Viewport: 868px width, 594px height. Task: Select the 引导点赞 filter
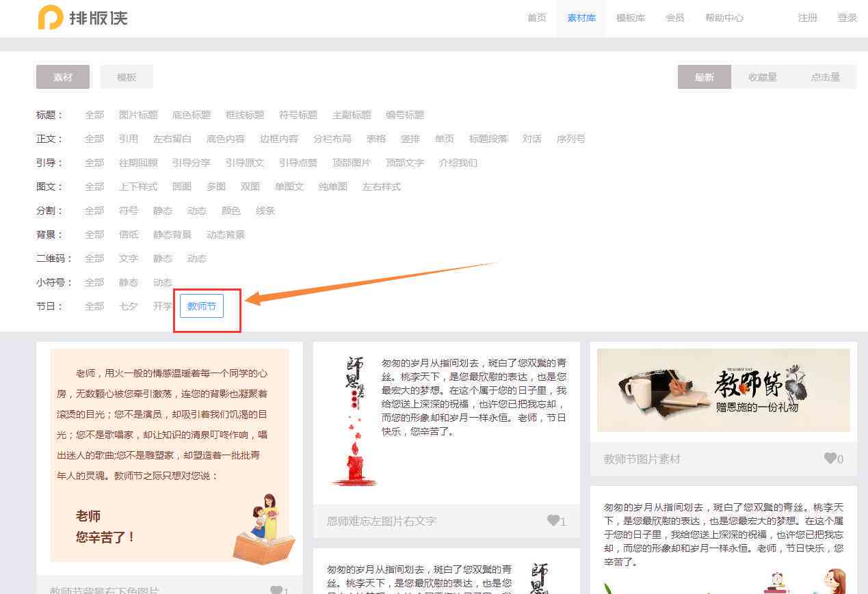click(x=298, y=163)
